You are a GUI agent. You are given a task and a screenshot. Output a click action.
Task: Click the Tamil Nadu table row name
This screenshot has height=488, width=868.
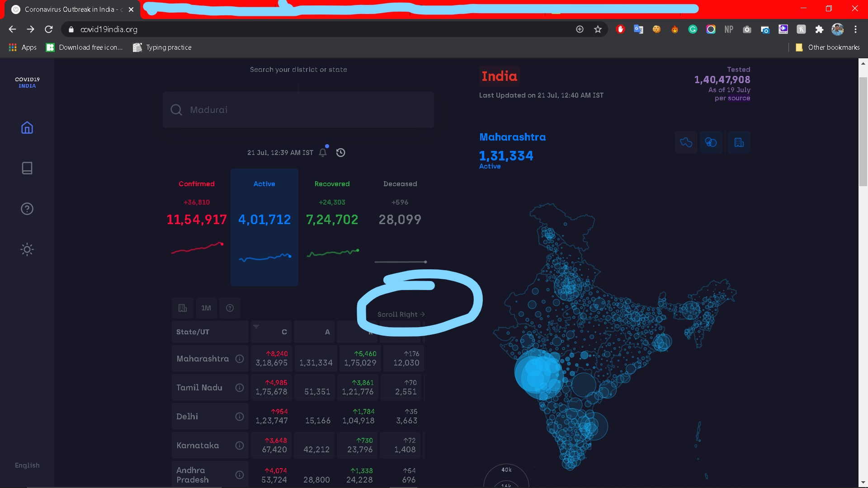point(199,388)
